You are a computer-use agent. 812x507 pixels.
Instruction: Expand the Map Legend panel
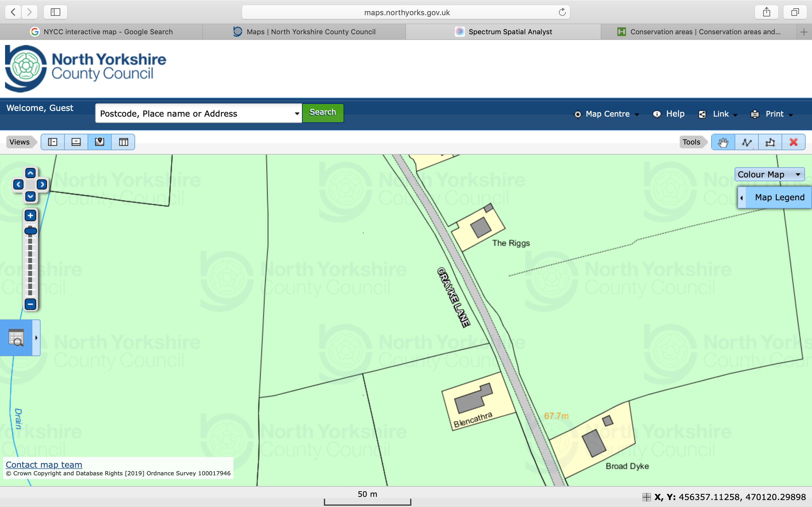point(775,197)
